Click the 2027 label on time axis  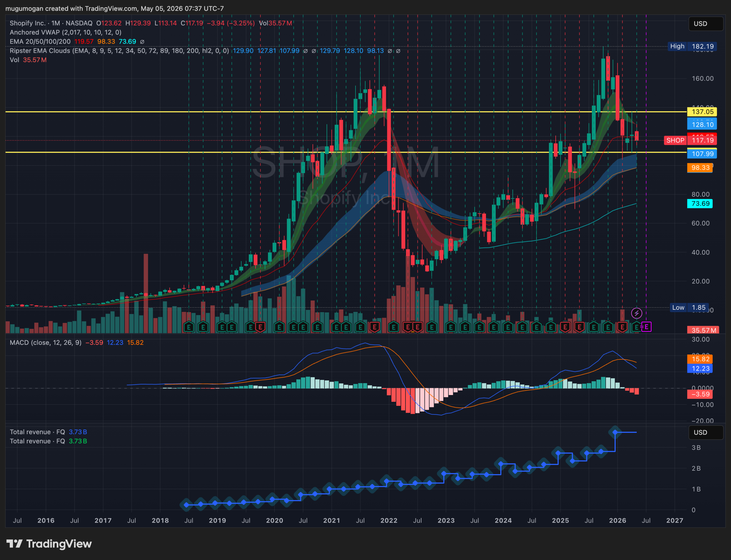[675, 521]
